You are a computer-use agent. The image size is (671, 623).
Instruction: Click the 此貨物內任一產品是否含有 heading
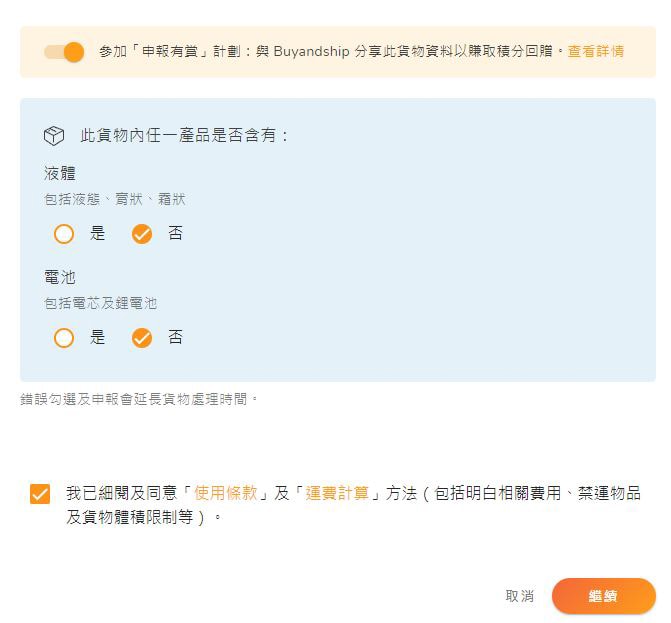coord(185,136)
